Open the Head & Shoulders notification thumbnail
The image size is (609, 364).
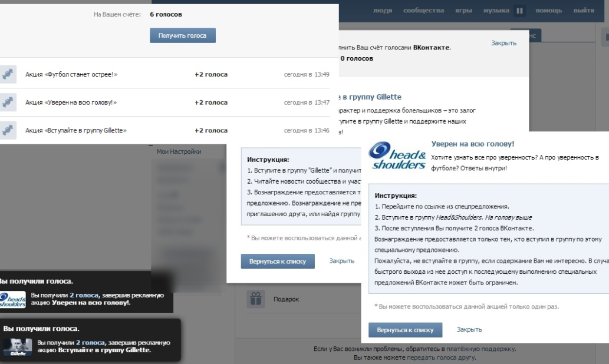[12, 299]
